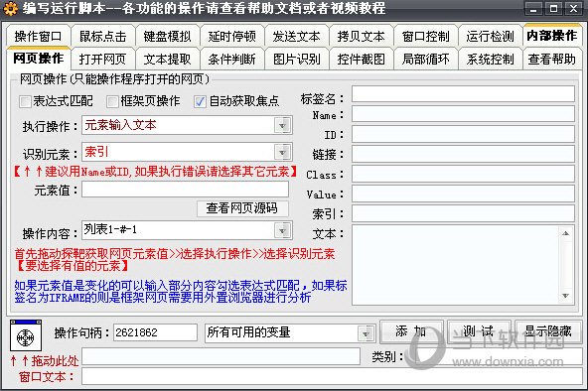
Task: Expand the 所有可用的变量 dropdown
Action: (366, 333)
